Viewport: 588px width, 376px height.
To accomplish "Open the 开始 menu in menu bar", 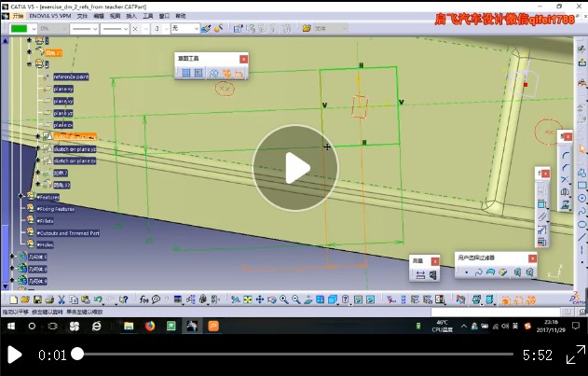I will 18,16.
